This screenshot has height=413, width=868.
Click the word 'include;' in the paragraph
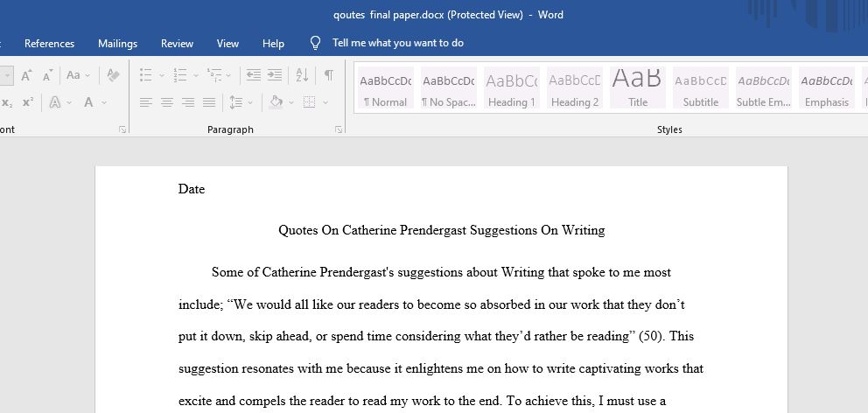tap(201, 305)
